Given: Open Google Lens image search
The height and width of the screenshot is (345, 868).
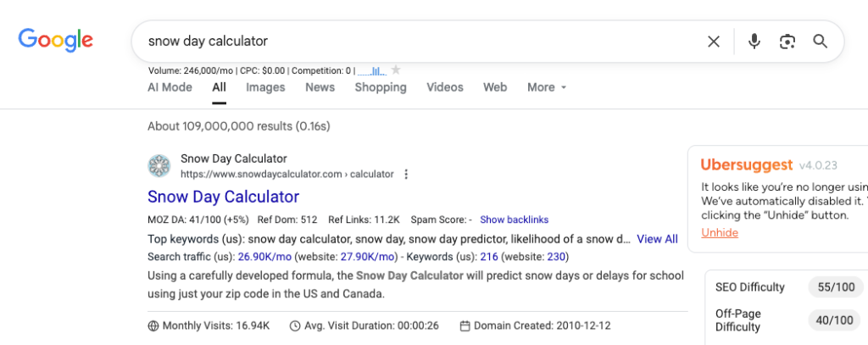Looking at the screenshot, I should (787, 42).
